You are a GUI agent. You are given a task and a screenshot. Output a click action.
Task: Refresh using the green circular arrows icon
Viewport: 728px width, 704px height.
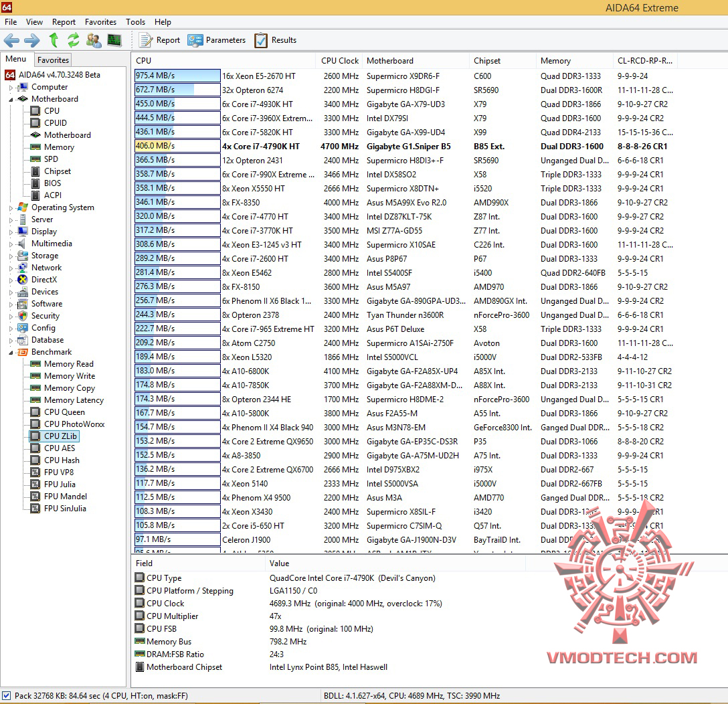(x=73, y=40)
